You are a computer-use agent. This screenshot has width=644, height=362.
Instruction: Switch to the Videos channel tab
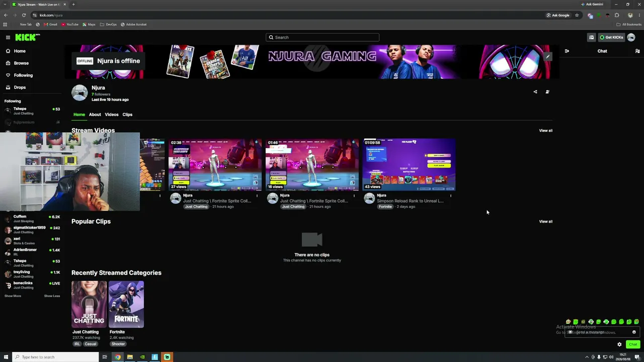click(x=112, y=115)
